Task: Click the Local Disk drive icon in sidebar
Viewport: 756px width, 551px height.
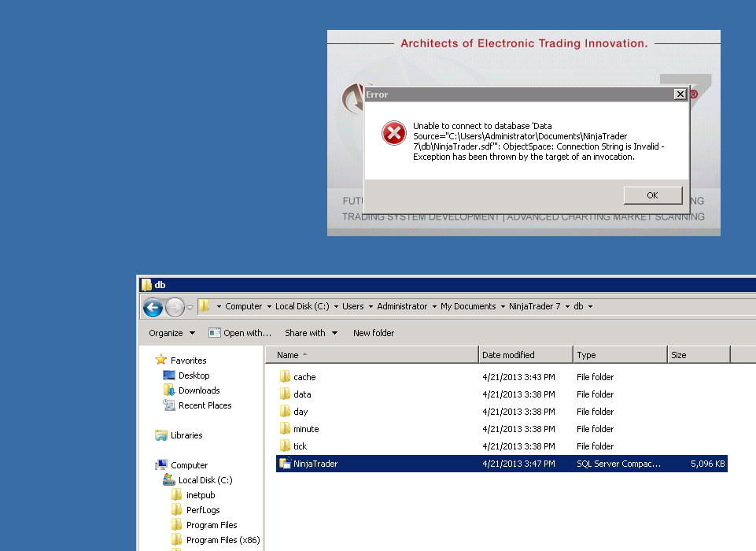Action: click(169, 479)
